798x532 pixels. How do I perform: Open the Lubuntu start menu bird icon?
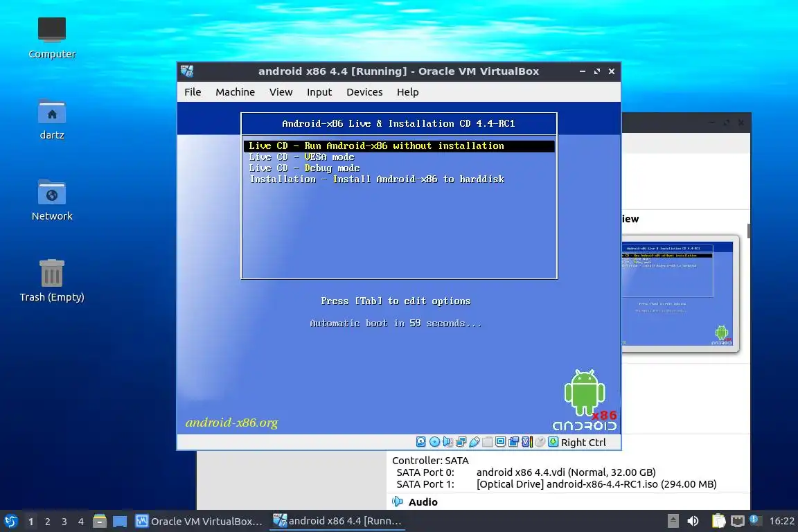(x=10, y=522)
